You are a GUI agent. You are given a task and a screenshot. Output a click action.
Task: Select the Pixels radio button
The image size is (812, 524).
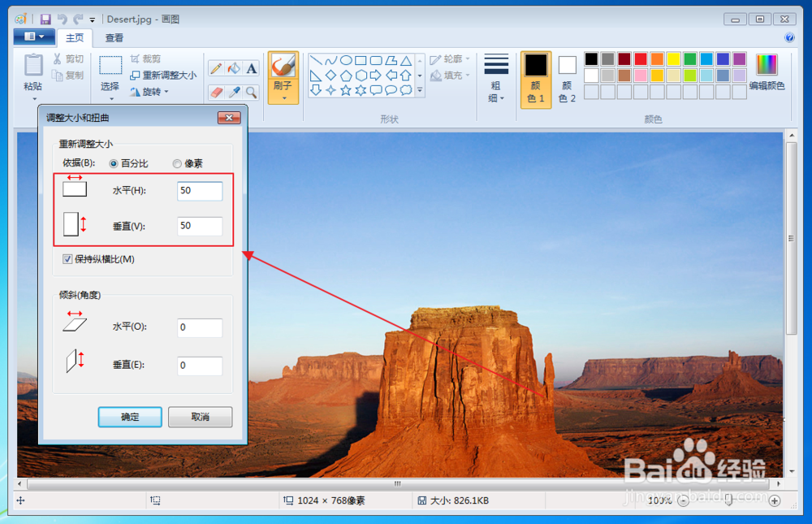point(177,164)
